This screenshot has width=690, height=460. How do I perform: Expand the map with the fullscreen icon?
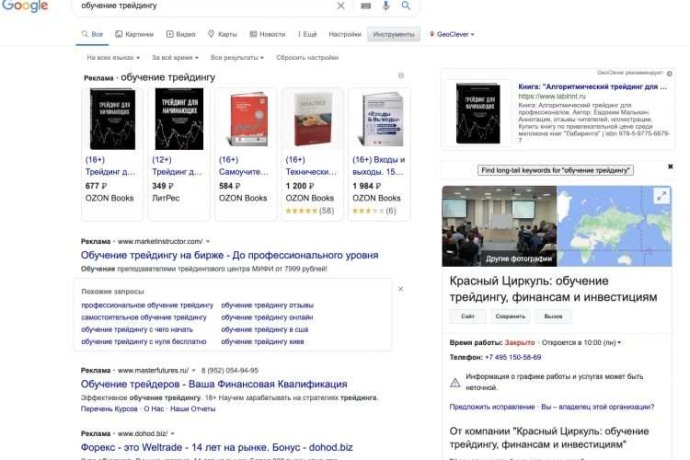click(x=661, y=196)
